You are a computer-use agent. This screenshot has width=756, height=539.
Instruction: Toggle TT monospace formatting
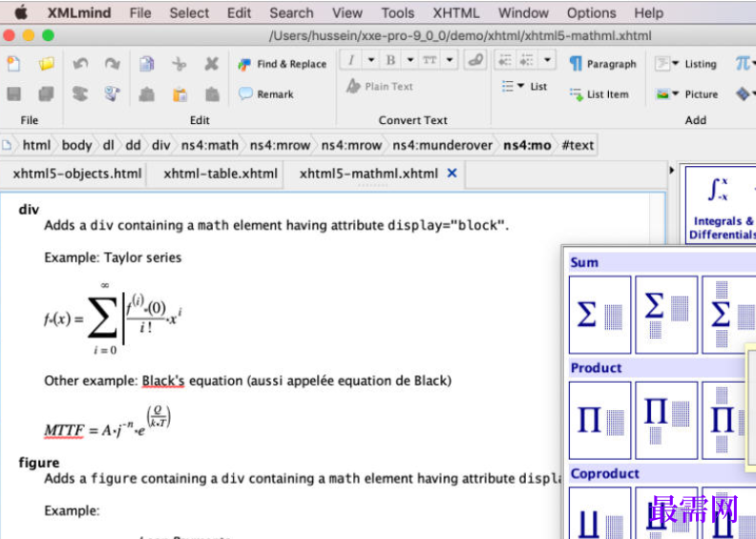pyautogui.click(x=430, y=60)
